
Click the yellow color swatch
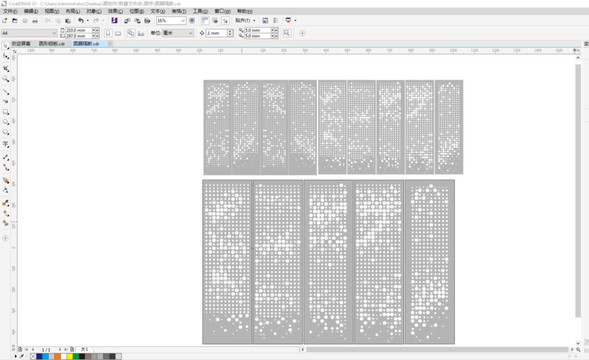70,356
